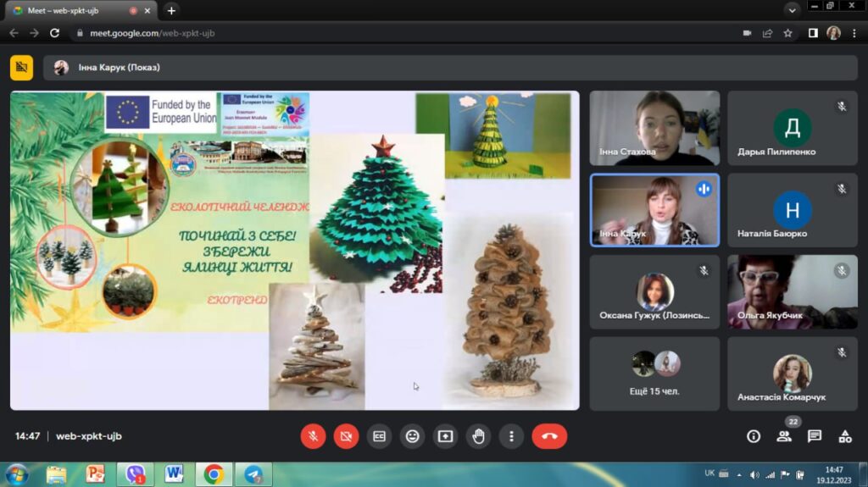
Task: Expand the tab search chevron
Action: coord(792,10)
